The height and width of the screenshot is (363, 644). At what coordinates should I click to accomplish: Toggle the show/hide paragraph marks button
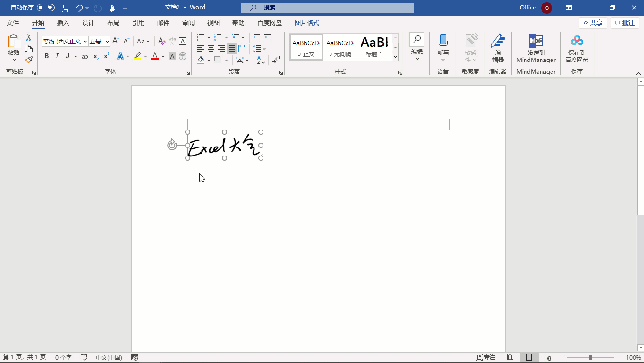(x=276, y=60)
